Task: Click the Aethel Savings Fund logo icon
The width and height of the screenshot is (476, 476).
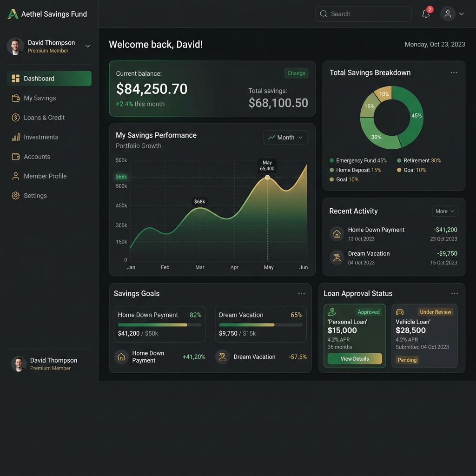Action: pyautogui.click(x=13, y=14)
